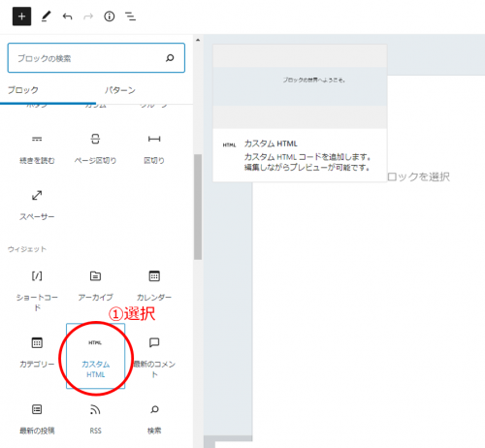485x448 pixels.
Task: Click the inserter panel scrollbar thumb
Action: [x=198, y=207]
